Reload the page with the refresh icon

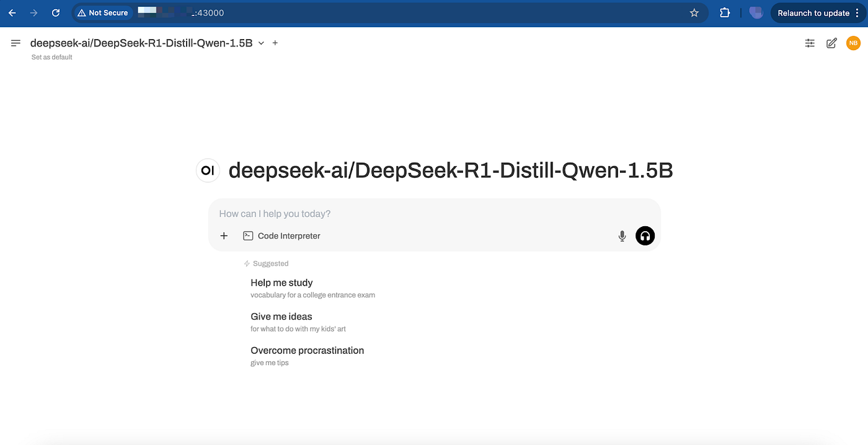pyautogui.click(x=56, y=13)
